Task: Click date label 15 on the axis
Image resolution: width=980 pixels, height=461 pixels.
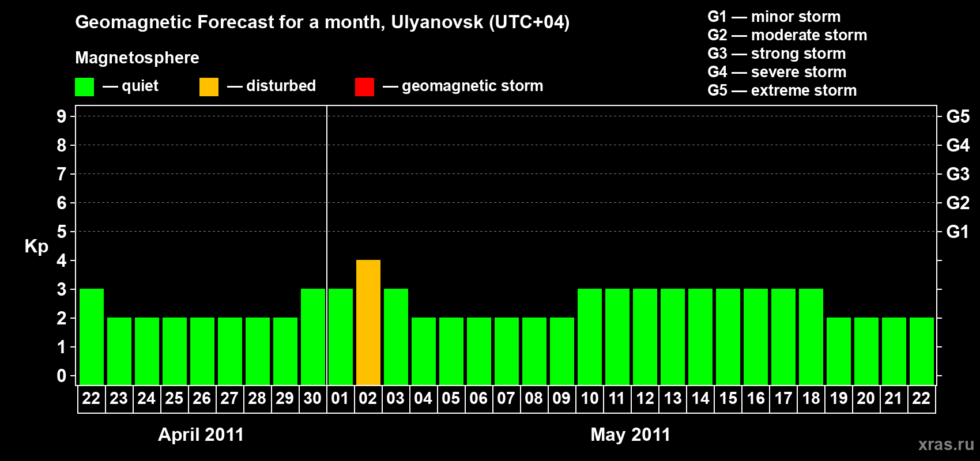Action: click(x=728, y=399)
